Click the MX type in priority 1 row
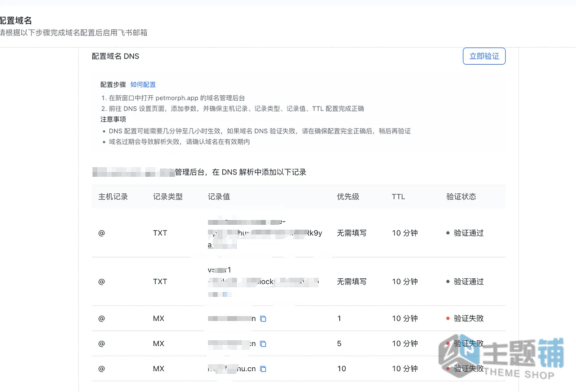This screenshot has width=576, height=392. click(x=158, y=318)
